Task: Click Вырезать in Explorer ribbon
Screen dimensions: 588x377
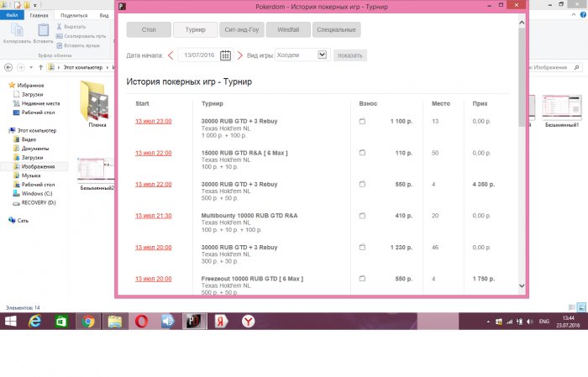Action: coord(71,27)
